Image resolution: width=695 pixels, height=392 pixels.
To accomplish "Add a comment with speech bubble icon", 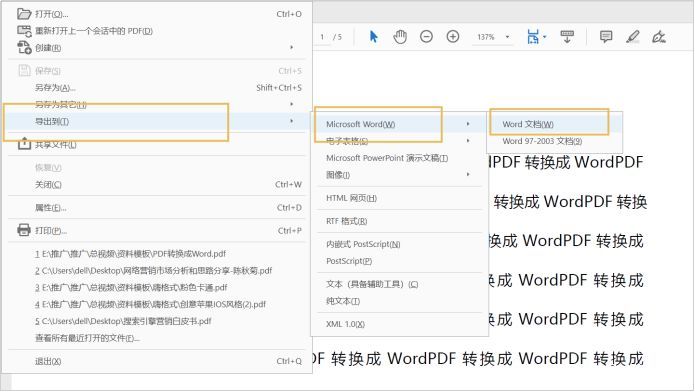I will coord(606,36).
